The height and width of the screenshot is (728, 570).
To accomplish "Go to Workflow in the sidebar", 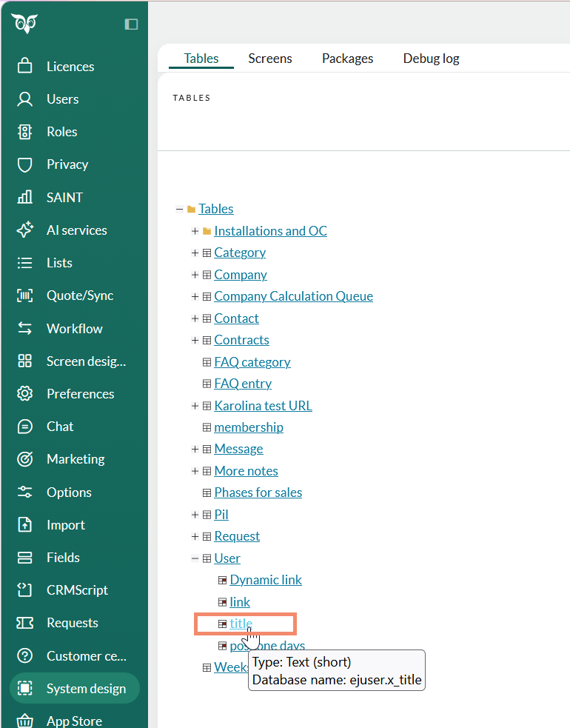I will pos(74,328).
